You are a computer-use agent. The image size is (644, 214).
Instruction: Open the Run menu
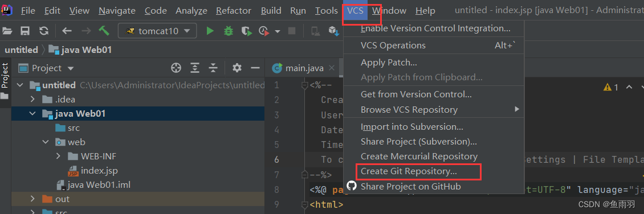tap(297, 11)
